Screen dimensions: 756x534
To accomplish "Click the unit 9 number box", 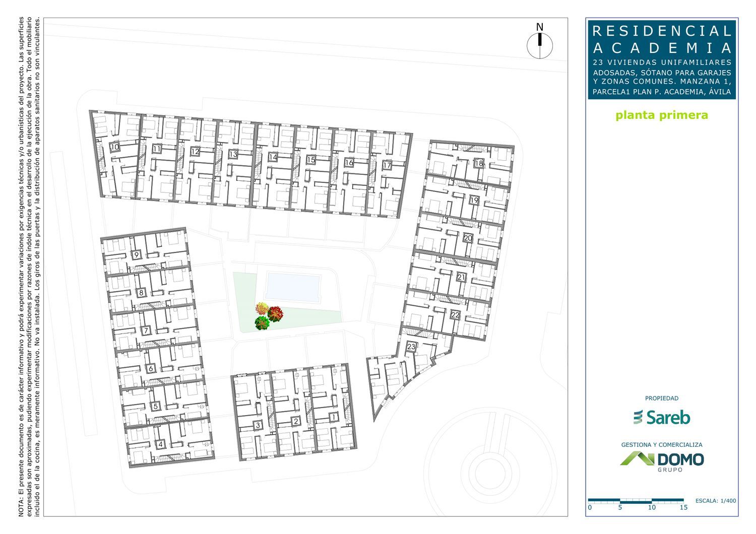I will pyautogui.click(x=136, y=255).
